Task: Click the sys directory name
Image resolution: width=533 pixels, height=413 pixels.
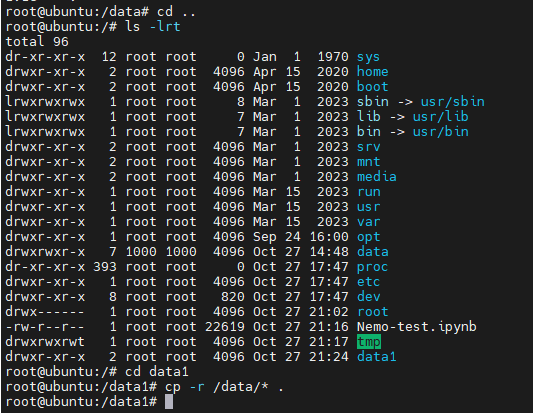Action: point(368,57)
